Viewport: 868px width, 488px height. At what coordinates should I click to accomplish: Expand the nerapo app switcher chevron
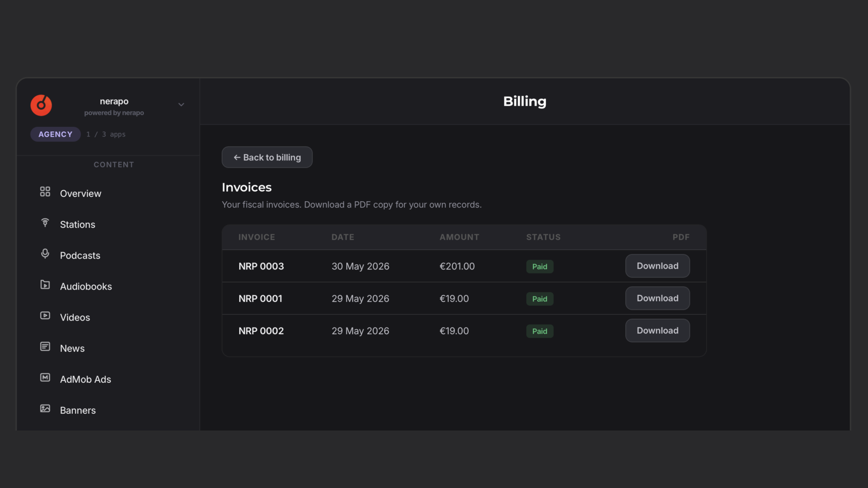pos(181,105)
